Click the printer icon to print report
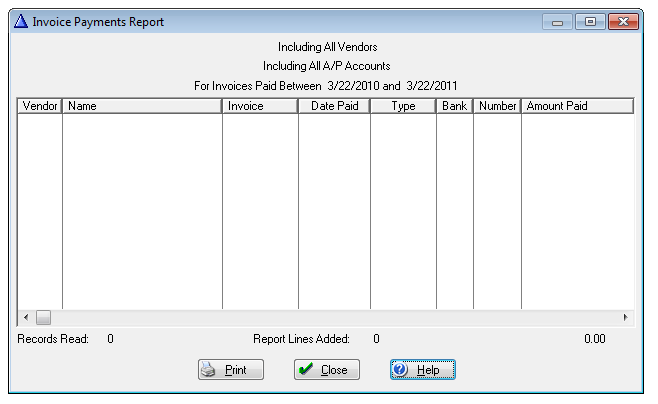The image size is (658, 404). pos(209,370)
